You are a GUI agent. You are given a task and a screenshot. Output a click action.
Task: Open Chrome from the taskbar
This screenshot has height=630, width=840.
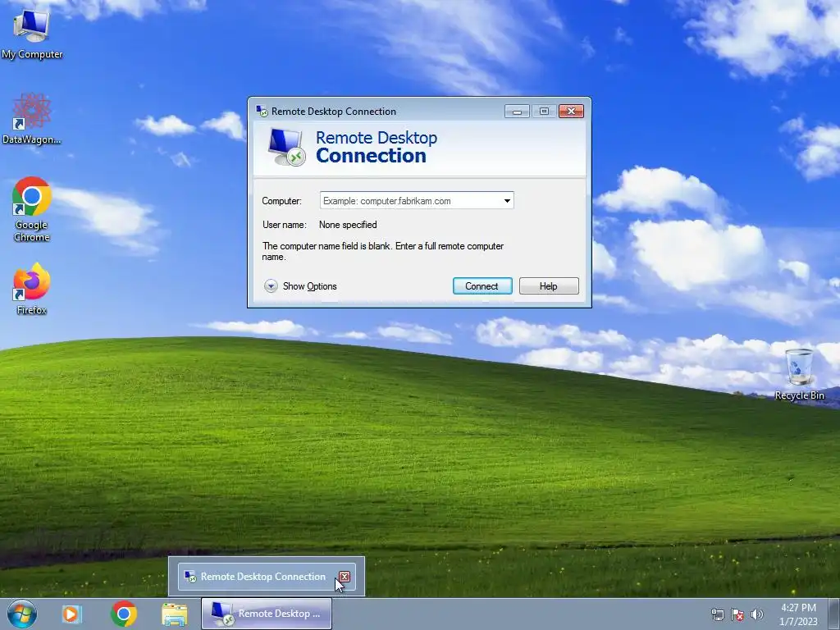[x=124, y=614]
